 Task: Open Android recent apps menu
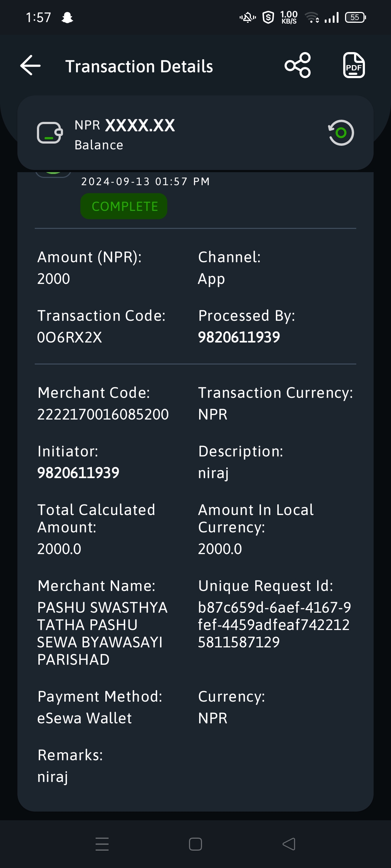pyautogui.click(x=102, y=844)
